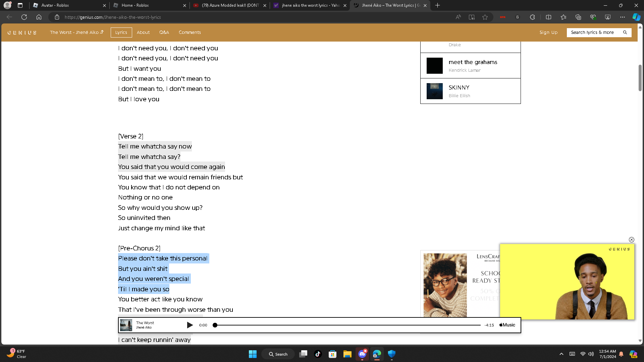
Task: Open TikTok from the taskbar
Action: 318,354
